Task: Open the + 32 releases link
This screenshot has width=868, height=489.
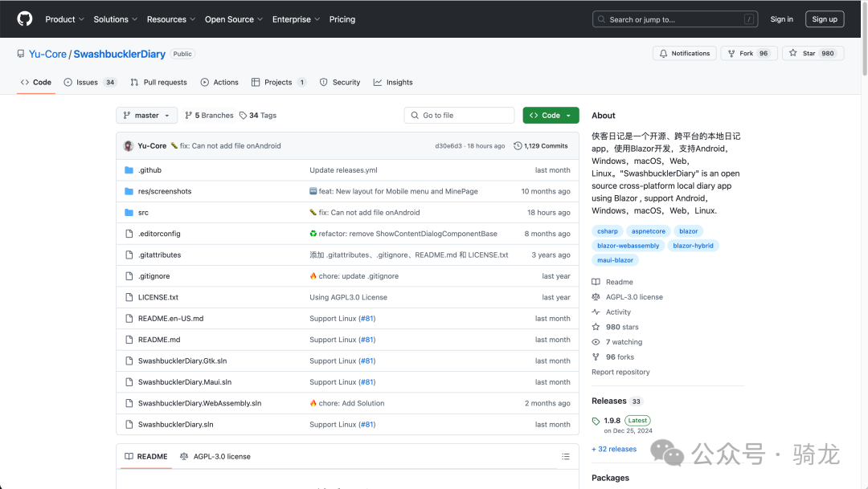Action: [x=614, y=449]
